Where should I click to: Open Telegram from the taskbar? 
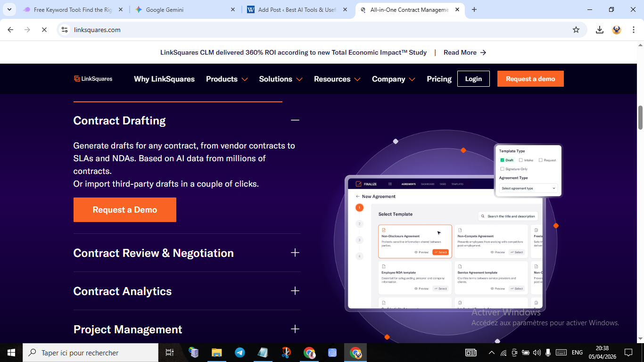click(239, 353)
